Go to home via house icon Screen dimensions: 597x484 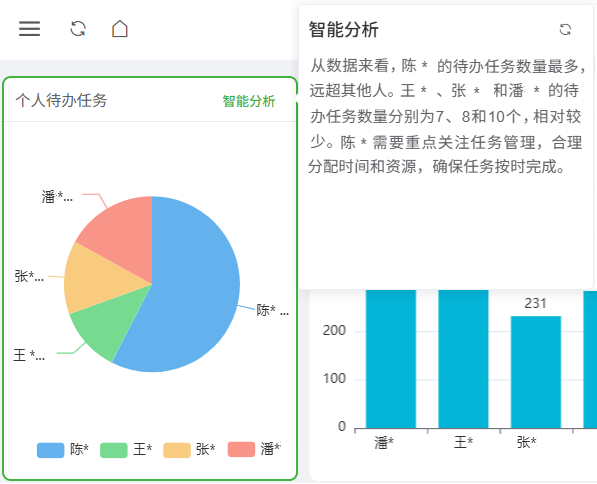coord(120,29)
